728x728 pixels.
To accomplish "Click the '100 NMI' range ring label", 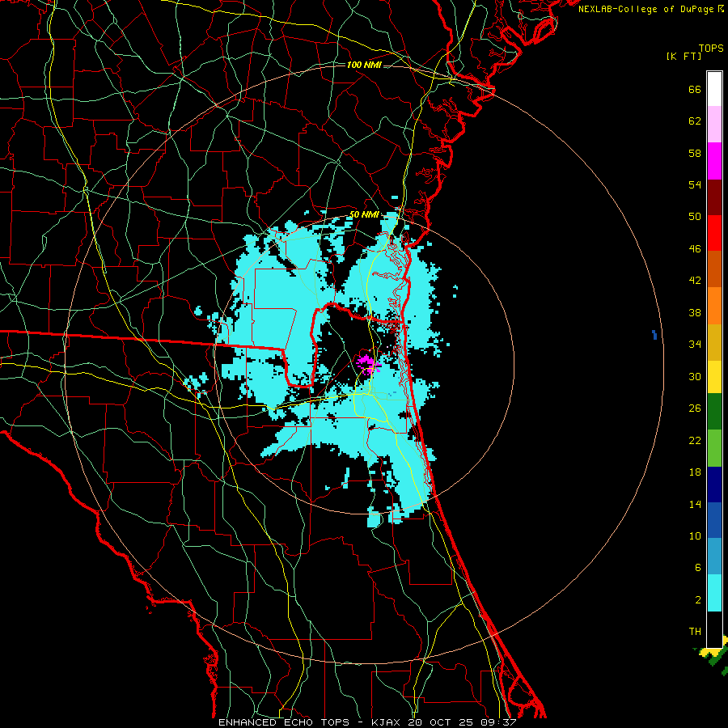I will pos(364,65).
